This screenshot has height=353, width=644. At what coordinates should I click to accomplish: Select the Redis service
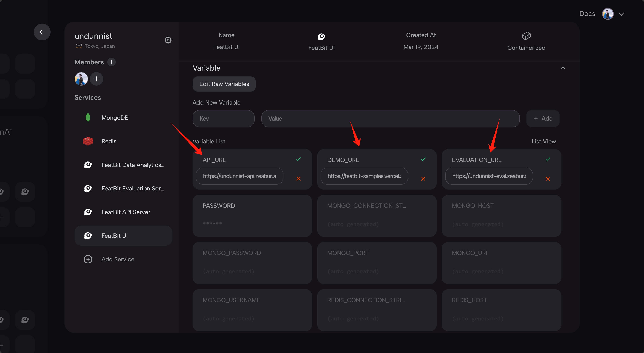(x=123, y=141)
